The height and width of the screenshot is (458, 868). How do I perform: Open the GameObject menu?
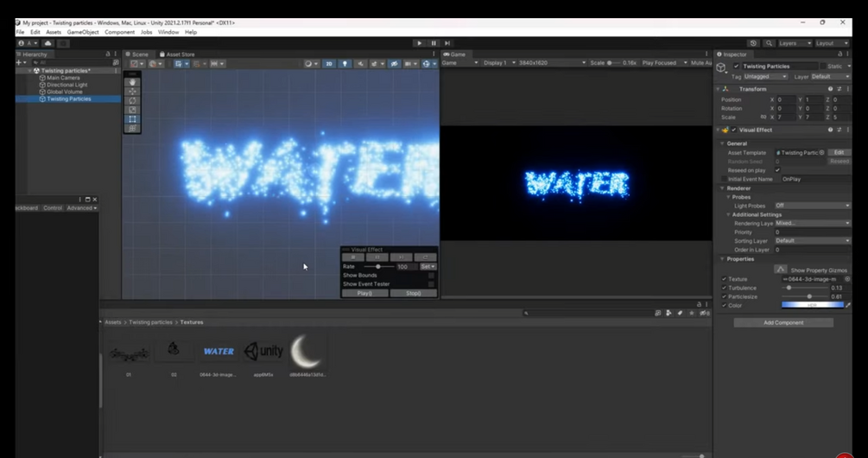point(83,32)
